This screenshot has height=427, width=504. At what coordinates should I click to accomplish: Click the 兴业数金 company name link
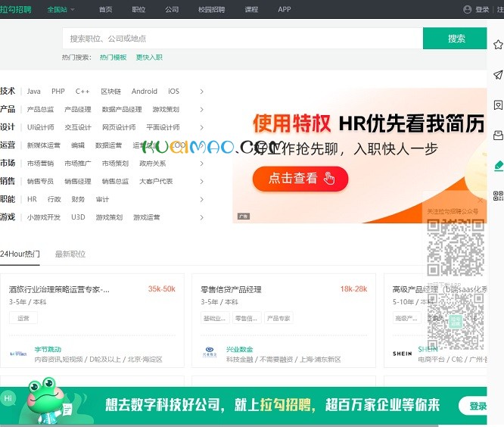(x=239, y=350)
